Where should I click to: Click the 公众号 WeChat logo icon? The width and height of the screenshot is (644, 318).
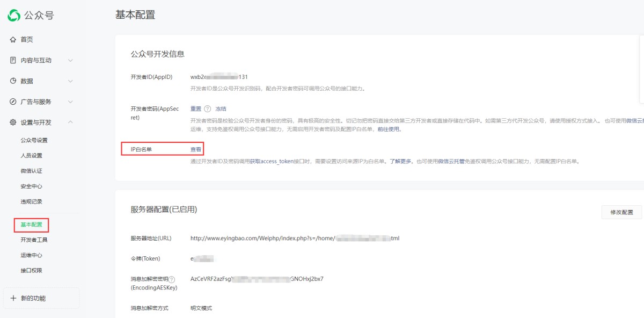[14, 16]
